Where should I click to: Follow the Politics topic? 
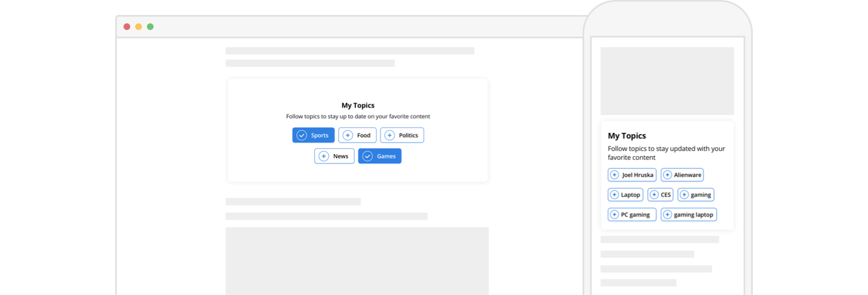(x=402, y=135)
